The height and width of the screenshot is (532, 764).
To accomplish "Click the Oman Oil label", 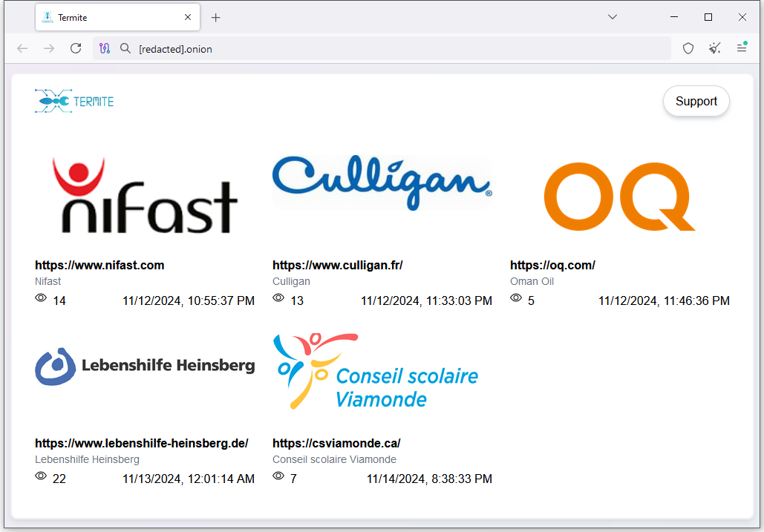I will pos(532,281).
